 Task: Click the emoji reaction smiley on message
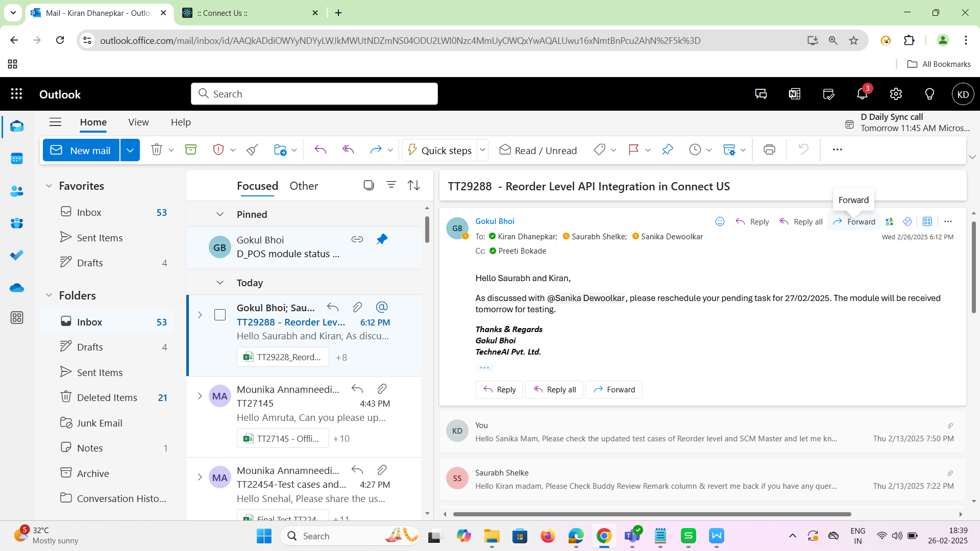point(720,221)
